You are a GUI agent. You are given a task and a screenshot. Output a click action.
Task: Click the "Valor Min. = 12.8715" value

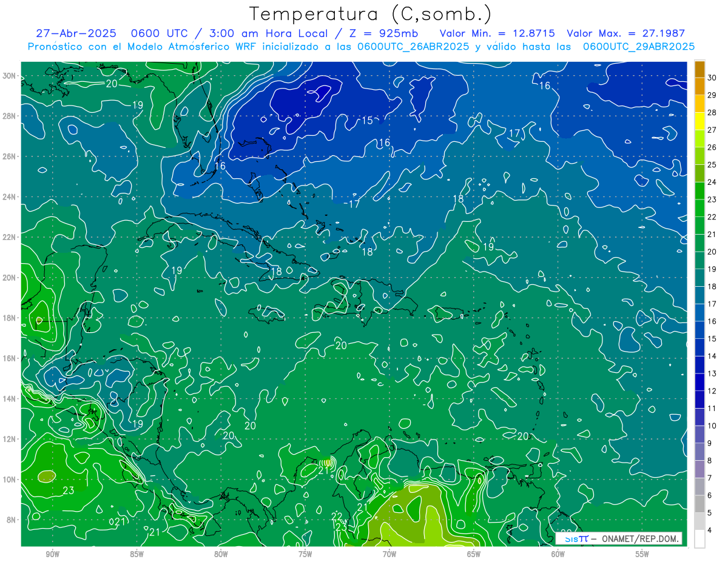pyautogui.click(x=497, y=34)
